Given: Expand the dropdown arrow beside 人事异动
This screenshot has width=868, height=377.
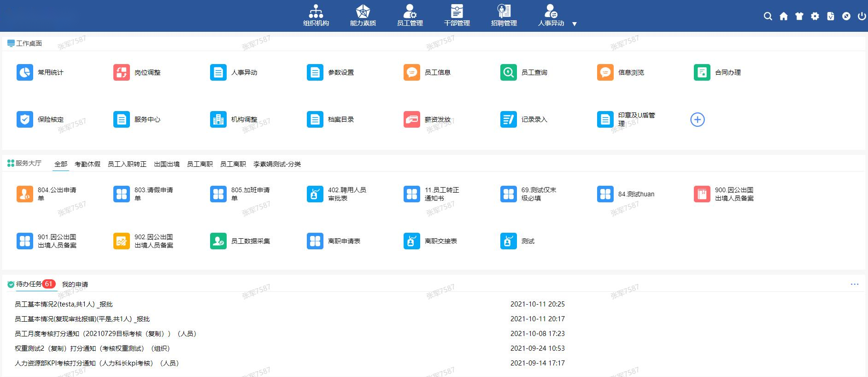Looking at the screenshot, I should click(x=574, y=24).
